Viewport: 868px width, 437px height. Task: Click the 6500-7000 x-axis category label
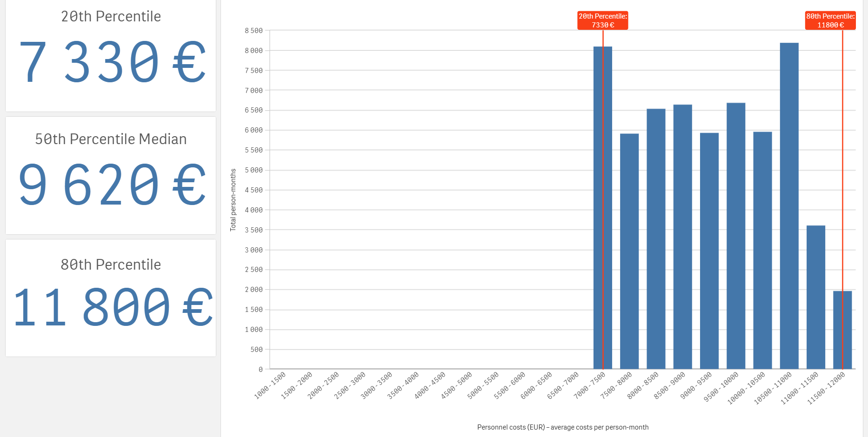(x=563, y=385)
